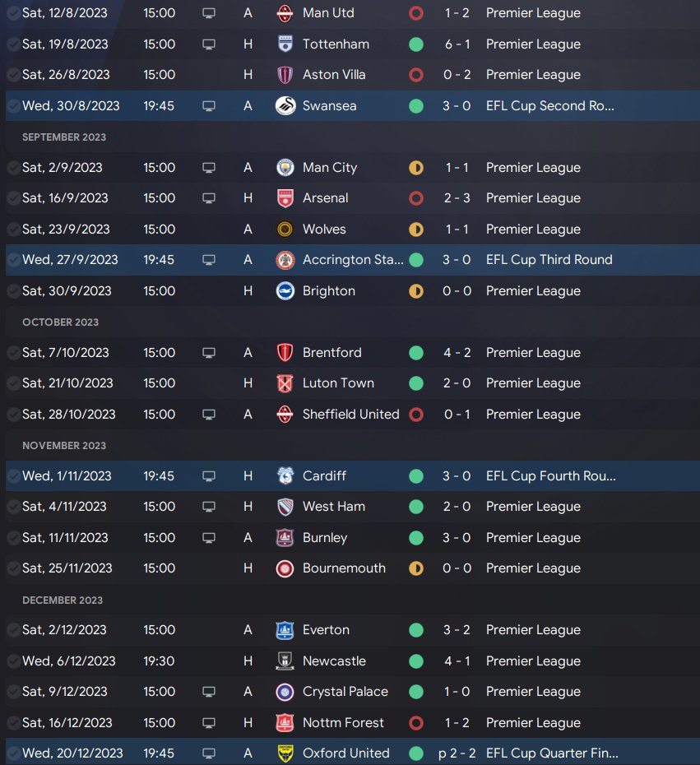
Task: Open the Sheffield United team link
Action: [x=350, y=415]
